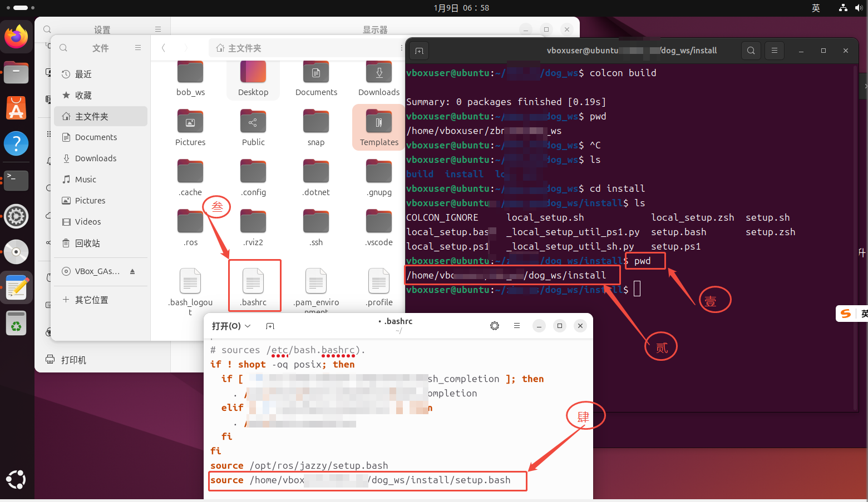The width and height of the screenshot is (868, 502).
Task: Click the terminal search icon
Action: pos(751,51)
